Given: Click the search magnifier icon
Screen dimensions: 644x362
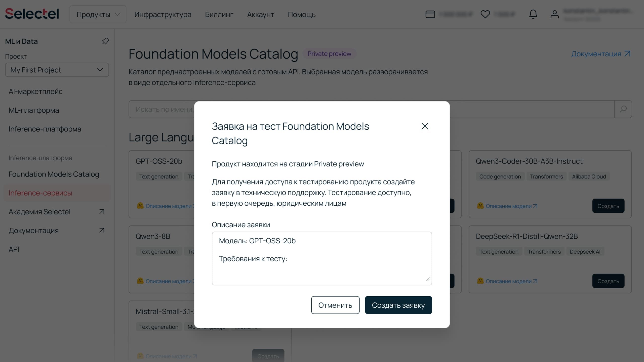Looking at the screenshot, I should pyautogui.click(x=623, y=109).
